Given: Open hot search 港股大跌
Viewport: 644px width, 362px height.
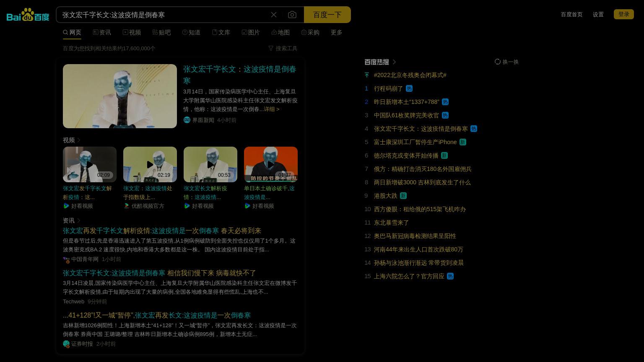Looking at the screenshot, I should coord(385,196).
